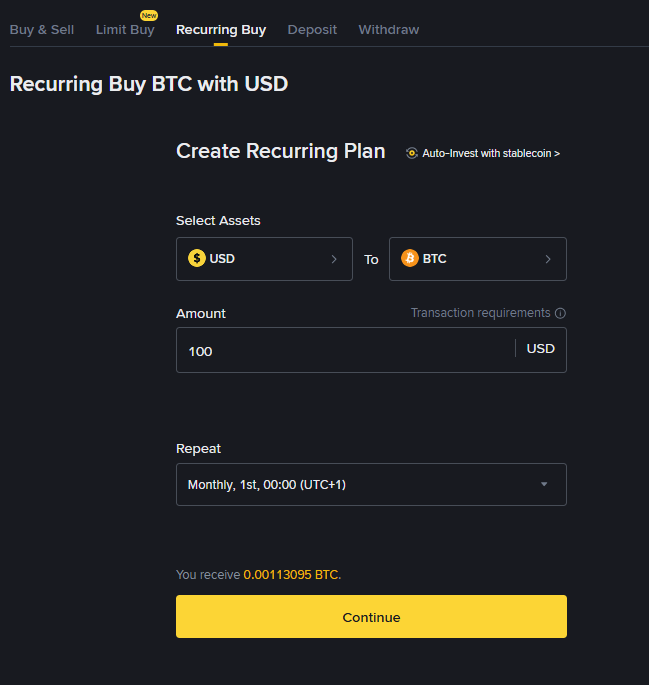Click the Amount input field showing 100
The height and width of the screenshot is (685, 649).
(340, 351)
